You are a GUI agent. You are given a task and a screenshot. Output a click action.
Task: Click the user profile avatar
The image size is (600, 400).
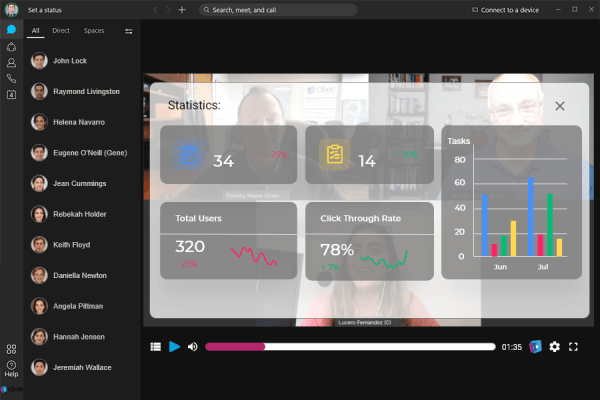[x=11, y=10]
